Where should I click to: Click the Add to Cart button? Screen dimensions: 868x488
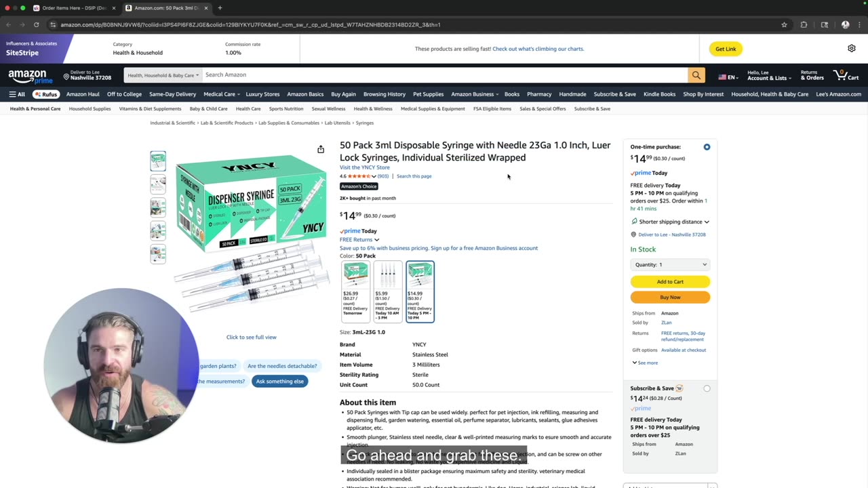670,281
